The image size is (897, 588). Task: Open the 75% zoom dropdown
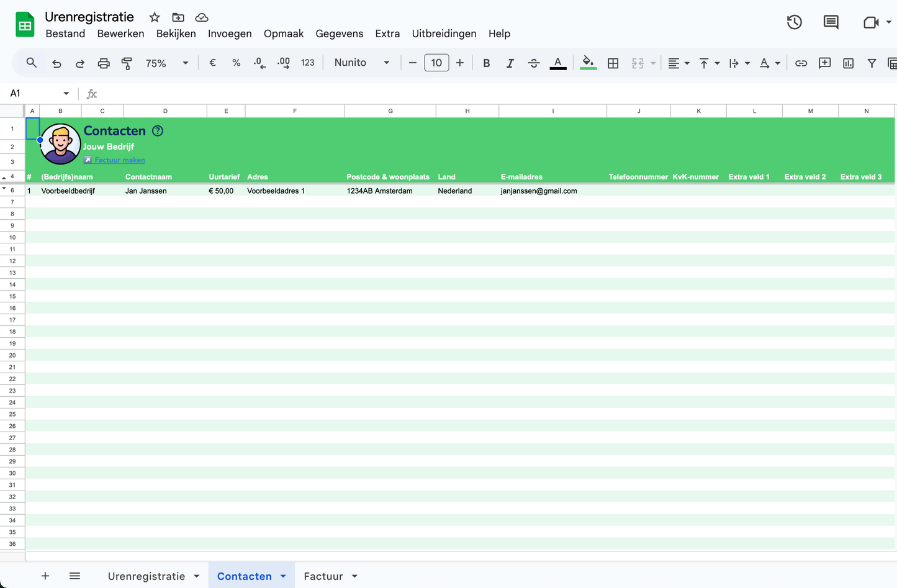(166, 63)
